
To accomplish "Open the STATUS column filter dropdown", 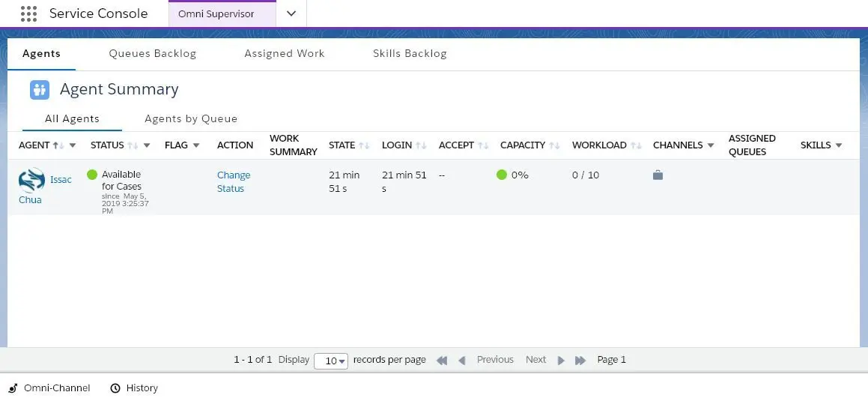I will 147,145.
